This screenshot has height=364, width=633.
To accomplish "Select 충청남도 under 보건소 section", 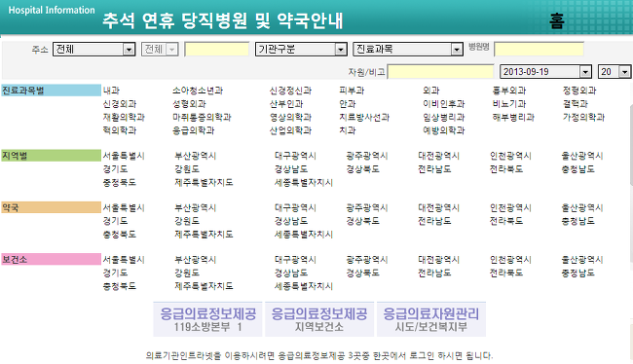I will pos(577,273).
